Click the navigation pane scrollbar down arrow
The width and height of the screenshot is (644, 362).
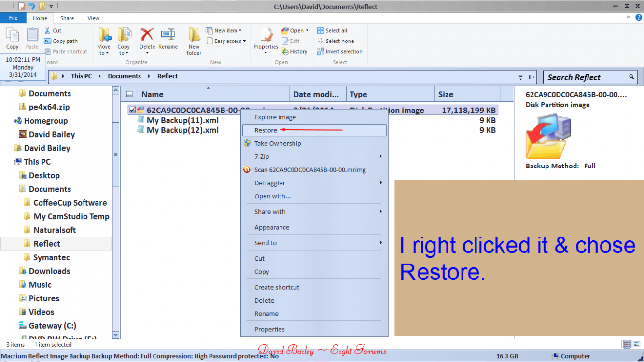click(x=116, y=334)
